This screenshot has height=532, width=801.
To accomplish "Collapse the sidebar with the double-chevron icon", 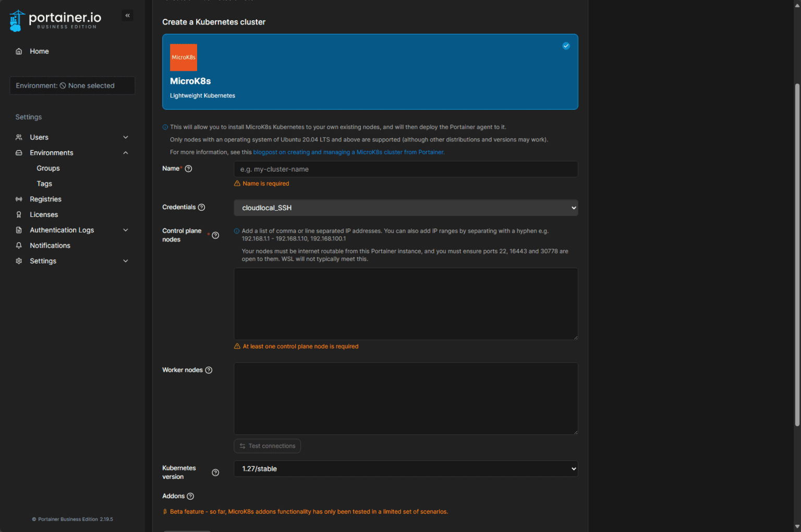I will pyautogui.click(x=127, y=16).
